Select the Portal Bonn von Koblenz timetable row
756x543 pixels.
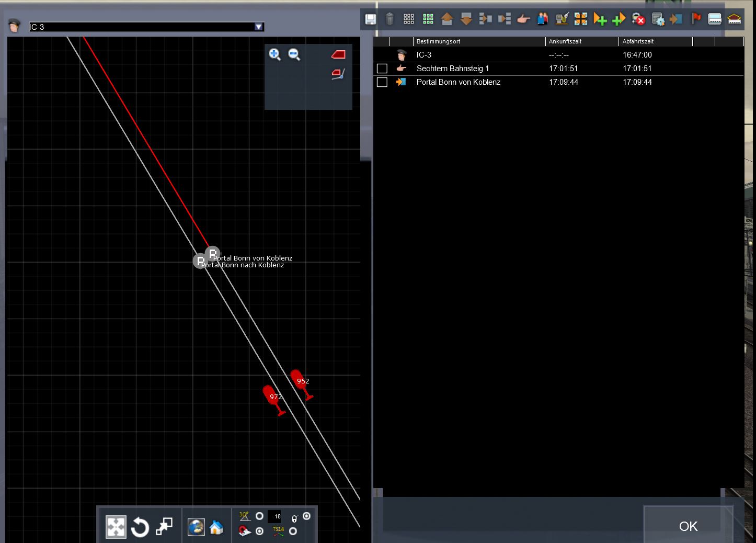(x=459, y=82)
